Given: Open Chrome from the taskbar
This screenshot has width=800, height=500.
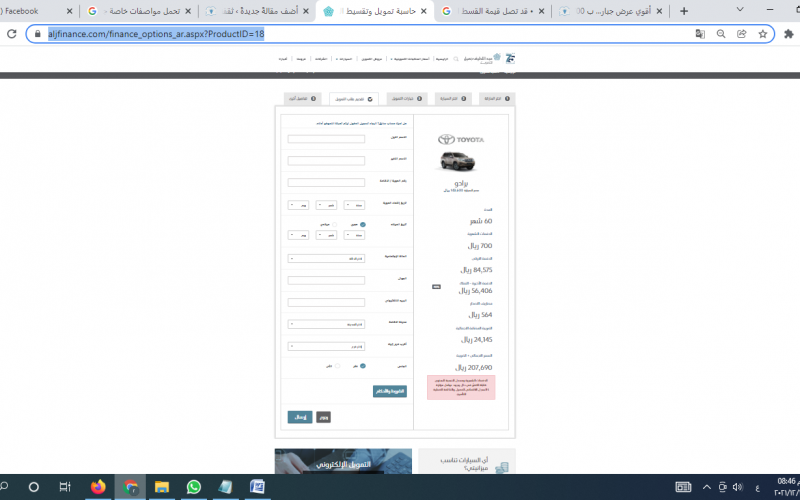Looking at the screenshot, I should (x=131, y=487).
